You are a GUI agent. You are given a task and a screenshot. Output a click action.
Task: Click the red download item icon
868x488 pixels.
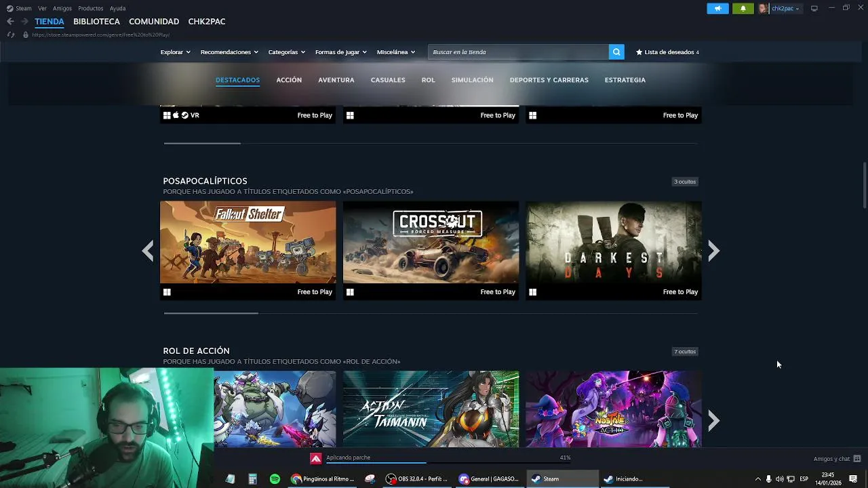pos(316,459)
